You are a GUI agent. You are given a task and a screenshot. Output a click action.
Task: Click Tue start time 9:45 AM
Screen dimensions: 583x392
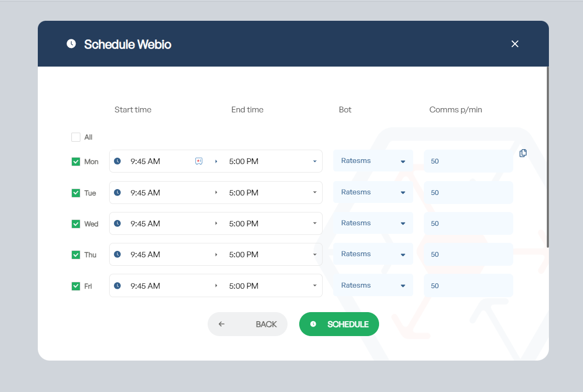(x=145, y=193)
